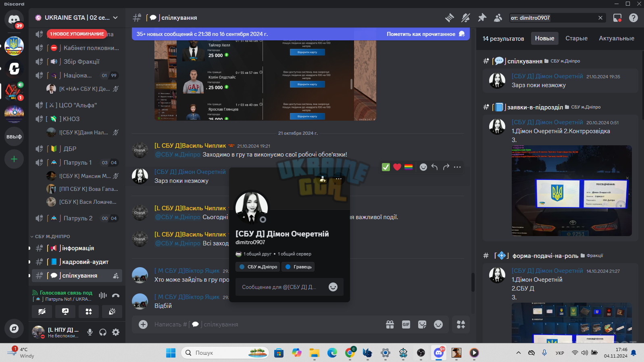Open the server with the white C logo
This screenshot has width=644, height=362.
(14, 69)
